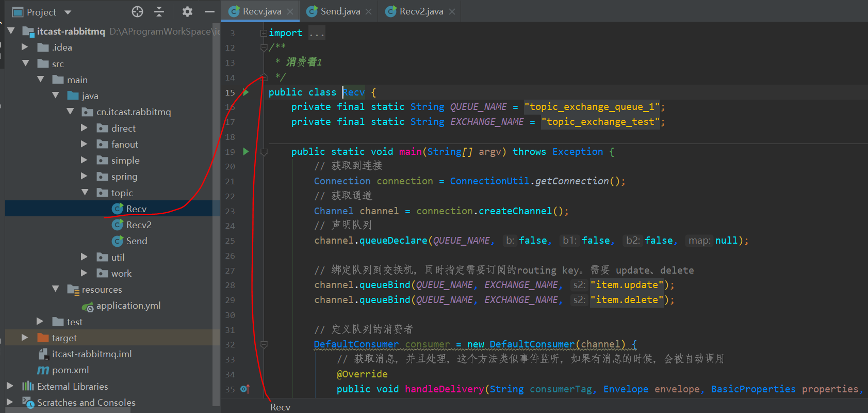Hide the Project panel with minimize icon
This screenshot has height=413, width=868.
209,11
